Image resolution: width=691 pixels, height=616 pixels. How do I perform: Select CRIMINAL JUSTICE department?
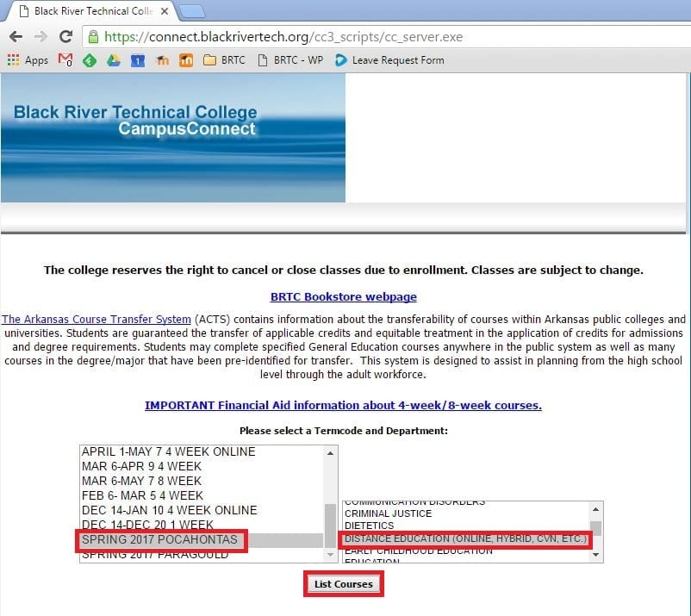tap(466, 513)
